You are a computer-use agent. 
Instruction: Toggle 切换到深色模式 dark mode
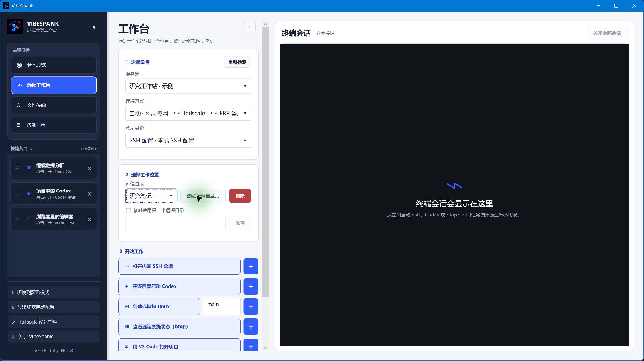pos(54,292)
